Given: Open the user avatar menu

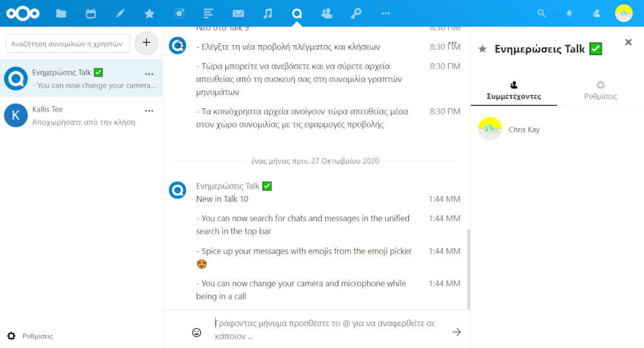Looking at the screenshot, I should pyautogui.click(x=623, y=13).
